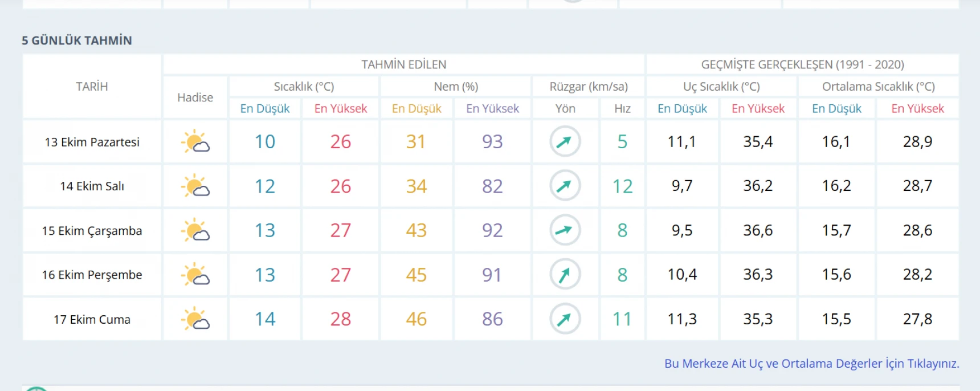Select the '13 Ekim Pazartesi' date cell
This screenshot has width=980, height=391.
coord(92,142)
